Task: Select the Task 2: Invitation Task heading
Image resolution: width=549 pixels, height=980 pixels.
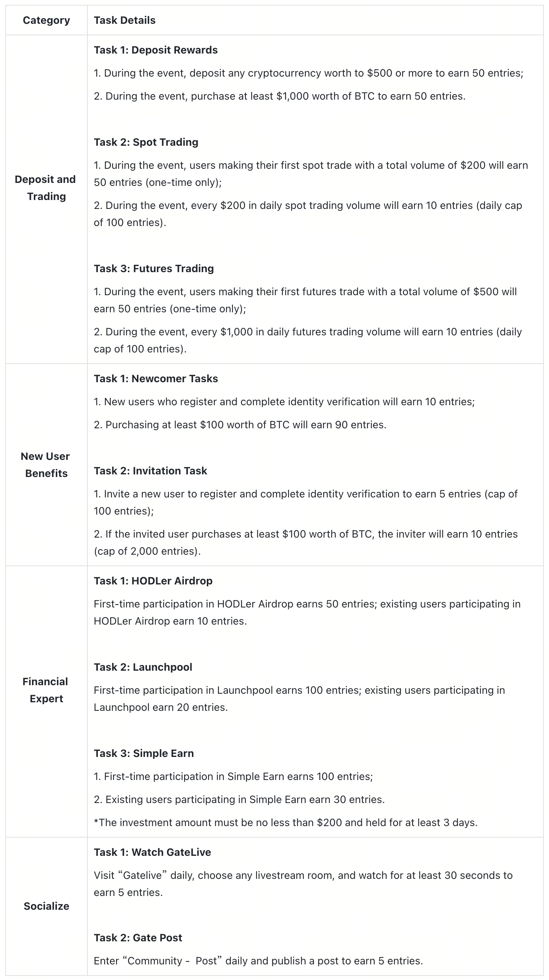Action: [x=150, y=471]
